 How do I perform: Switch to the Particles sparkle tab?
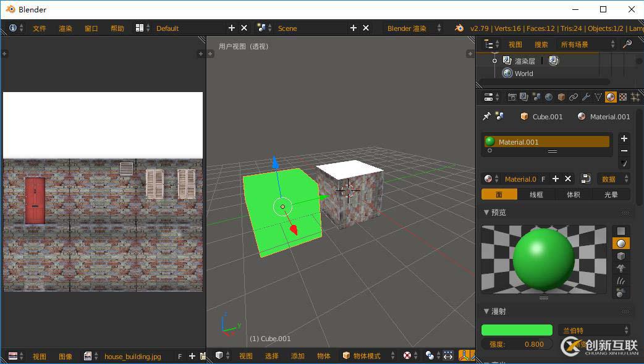tap(635, 97)
